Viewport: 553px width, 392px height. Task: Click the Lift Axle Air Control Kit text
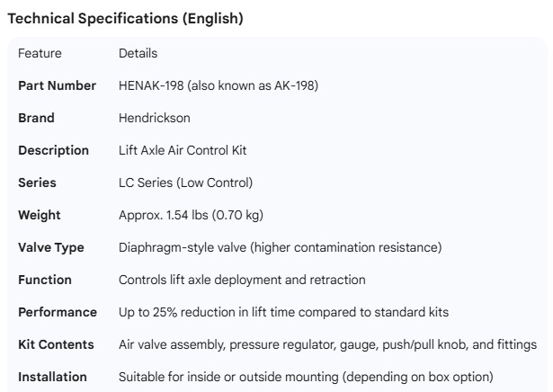(x=183, y=151)
